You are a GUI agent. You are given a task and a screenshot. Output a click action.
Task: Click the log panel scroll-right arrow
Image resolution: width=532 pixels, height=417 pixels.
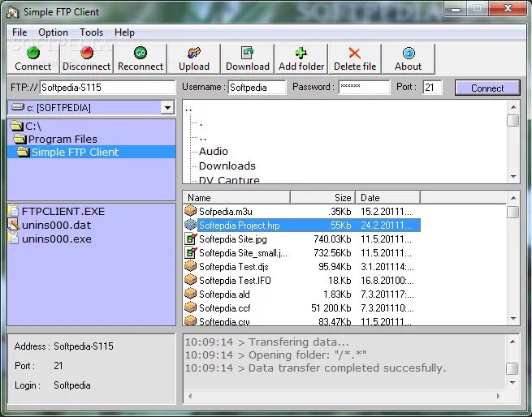[x=498, y=396]
